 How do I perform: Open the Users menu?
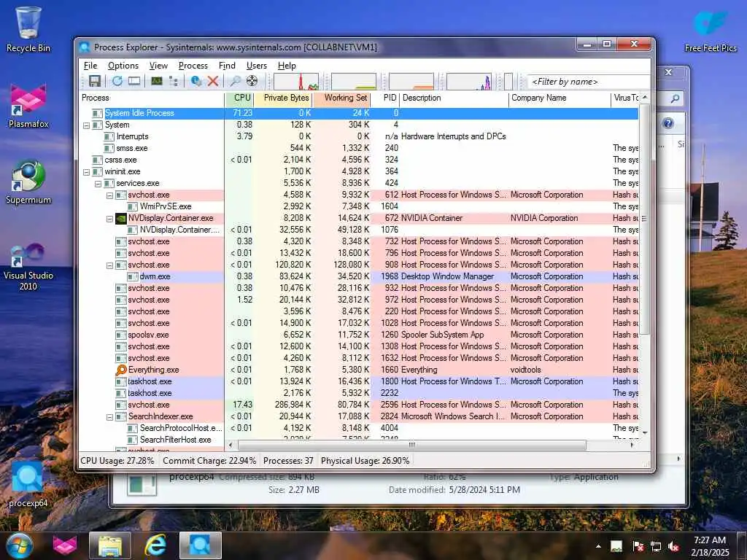[256, 66]
